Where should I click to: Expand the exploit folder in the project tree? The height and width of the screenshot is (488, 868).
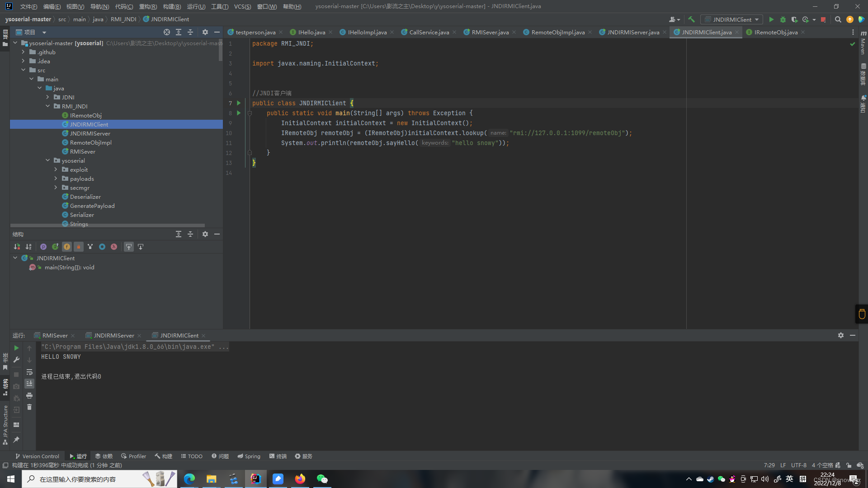tap(56, 169)
